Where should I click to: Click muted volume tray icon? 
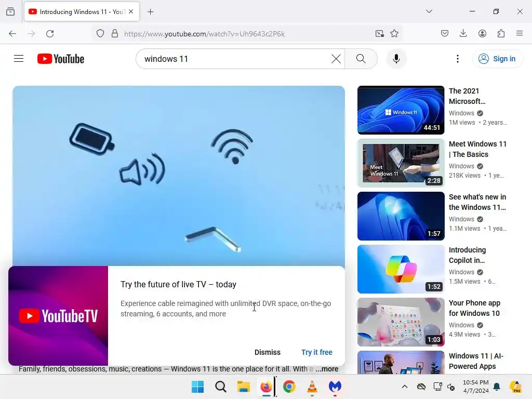coord(451,387)
